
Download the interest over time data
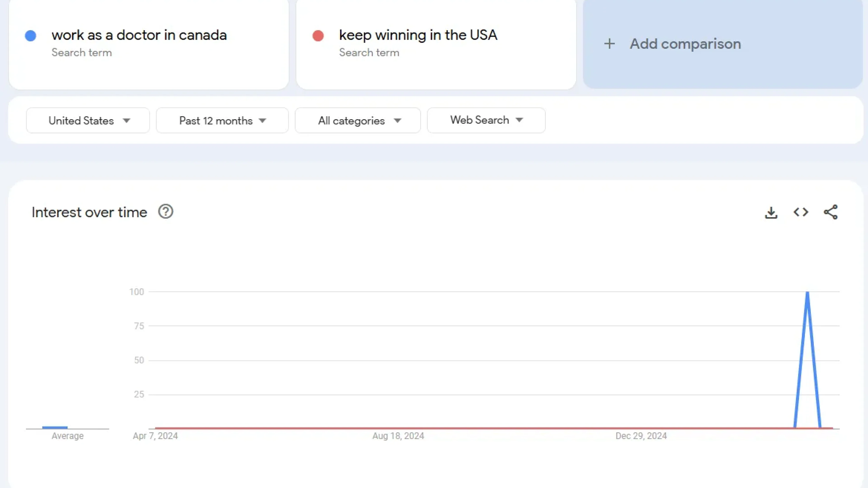[771, 213]
